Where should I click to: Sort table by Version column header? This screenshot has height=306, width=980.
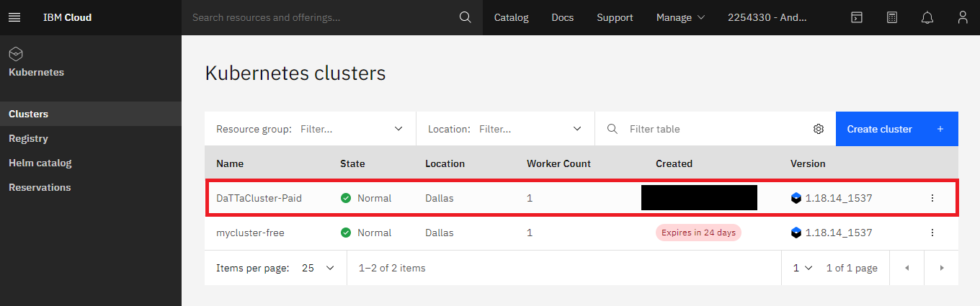(808, 163)
